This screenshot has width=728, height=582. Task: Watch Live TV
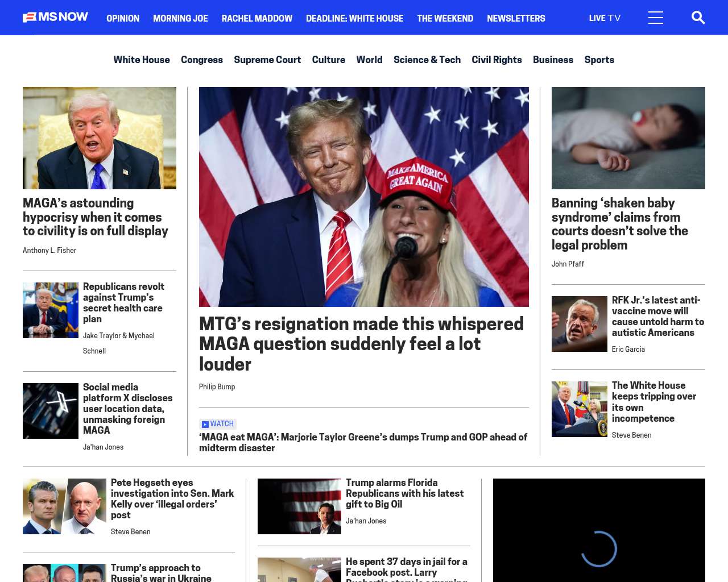pyautogui.click(x=605, y=18)
